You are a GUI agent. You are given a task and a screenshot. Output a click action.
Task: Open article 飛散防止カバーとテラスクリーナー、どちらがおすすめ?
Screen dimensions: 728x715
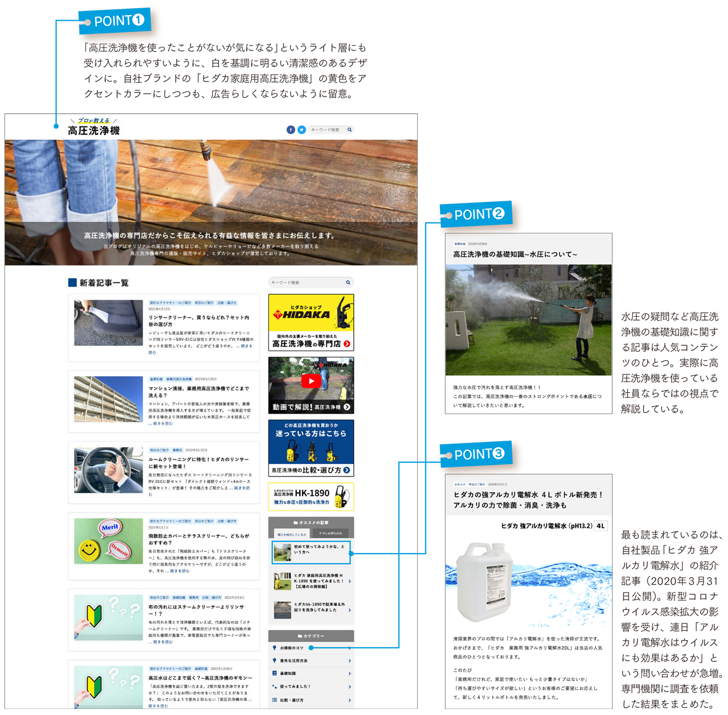tap(199, 539)
